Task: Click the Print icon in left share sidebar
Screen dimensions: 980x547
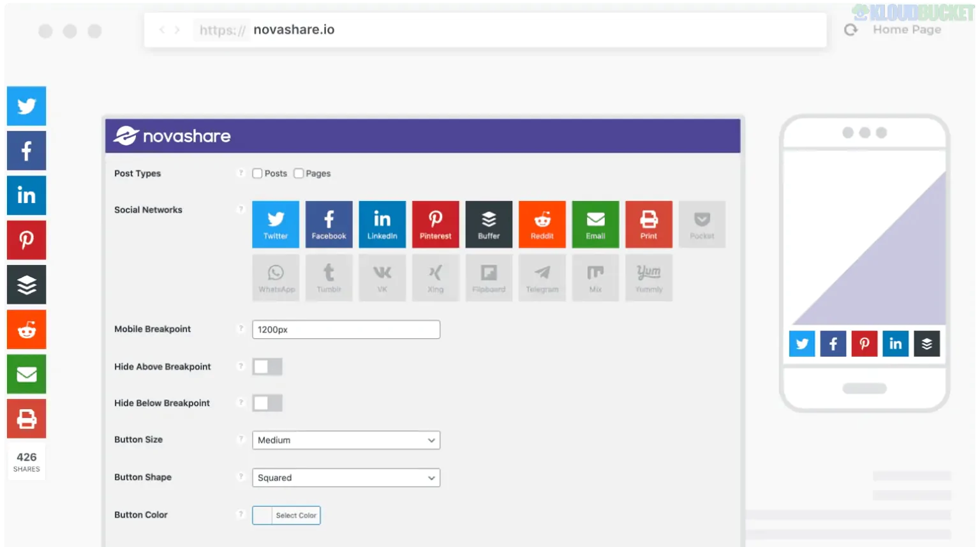Action: click(x=26, y=419)
